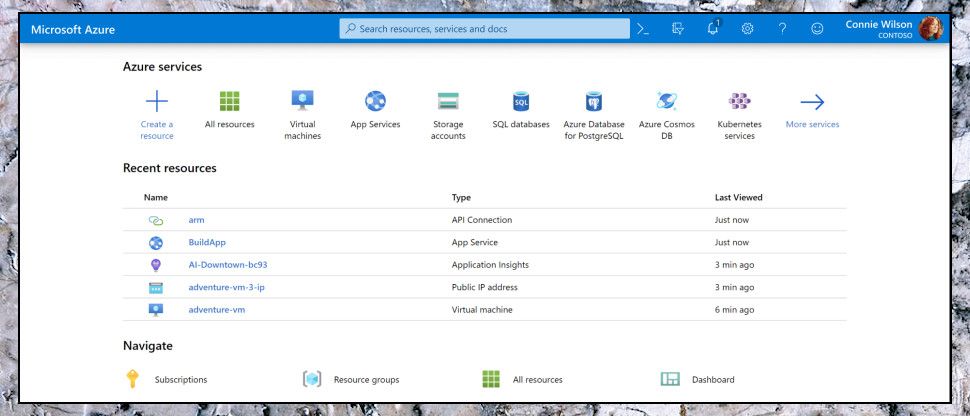
Task: Open the AI-Downtown-bc93 link
Action: [228, 264]
